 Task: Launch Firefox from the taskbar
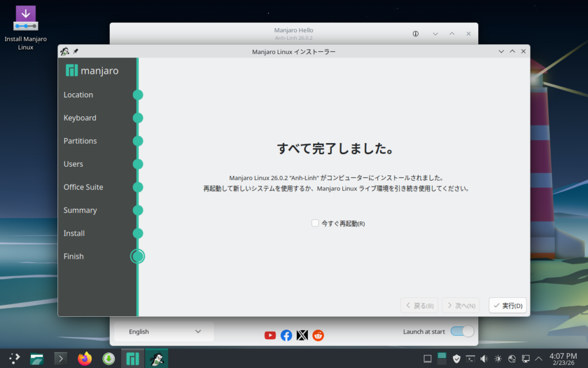84,359
